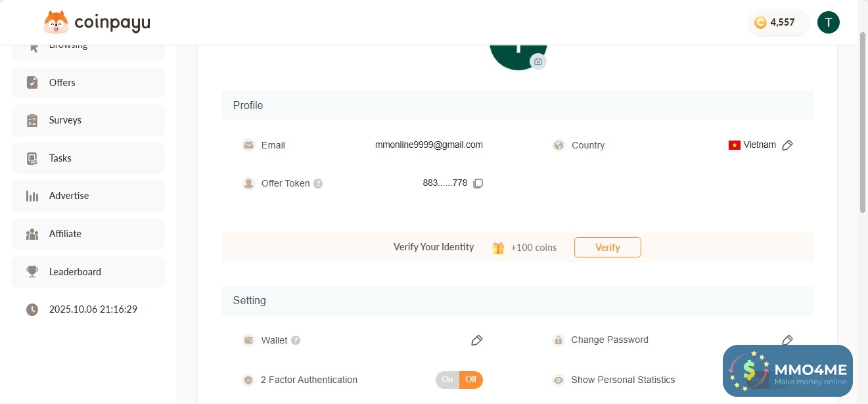Edit the Wallet with pencil icon
868x404 pixels.
(x=477, y=340)
